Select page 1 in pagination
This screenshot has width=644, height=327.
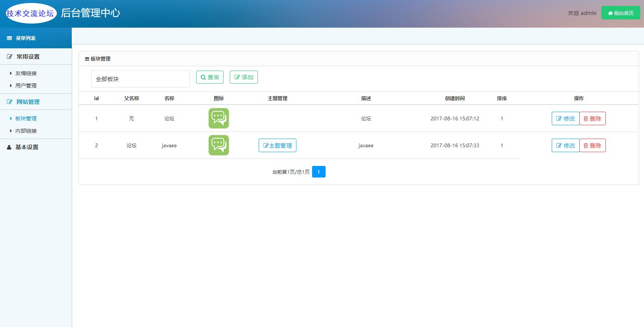point(318,172)
